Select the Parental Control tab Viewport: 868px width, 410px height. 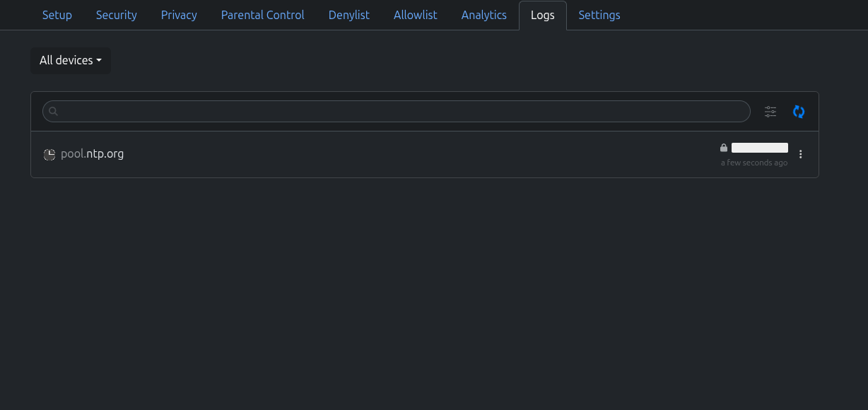coord(263,15)
